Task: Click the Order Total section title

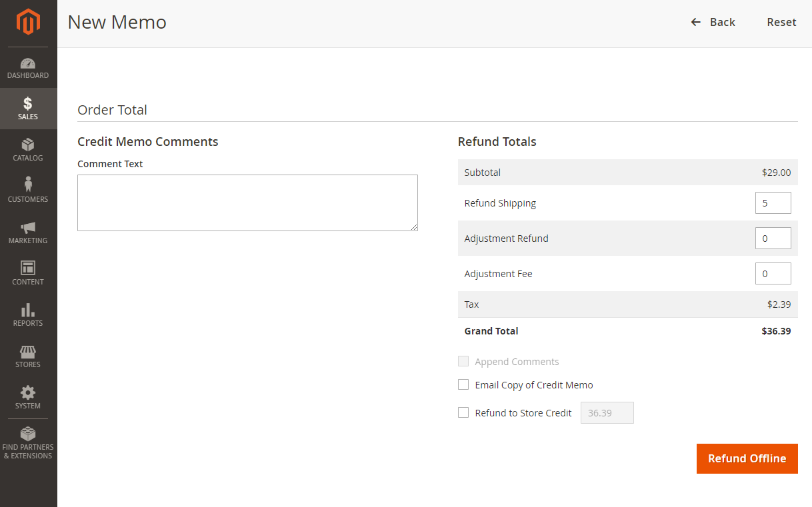Action: pyautogui.click(x=113, y=110)
